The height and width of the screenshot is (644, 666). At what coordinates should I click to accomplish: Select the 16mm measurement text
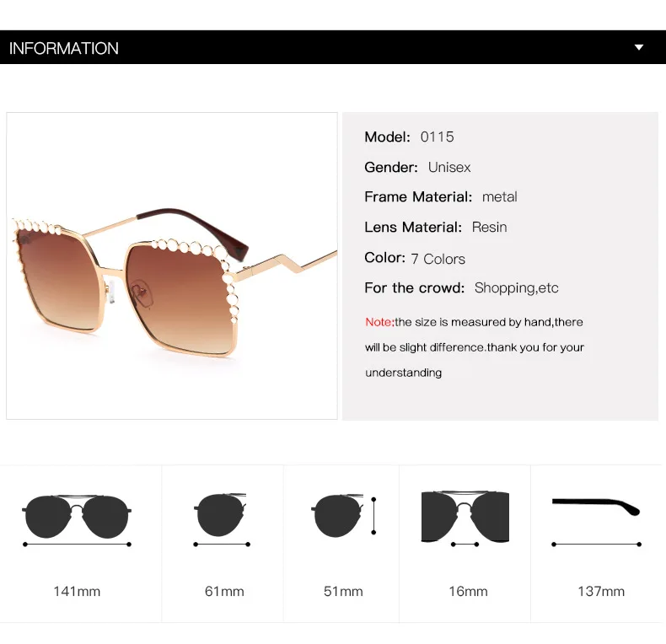[x=468, y=592]
